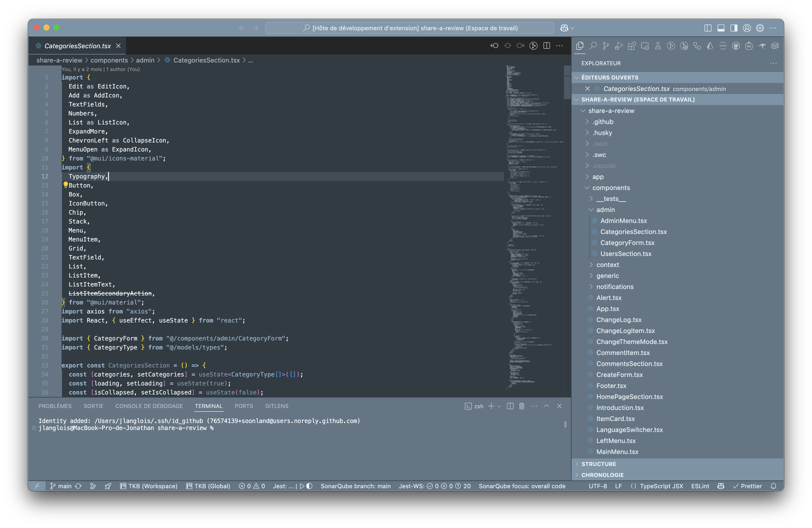Image resolution: width=812 pixels, height=528 pixels.
Task: Open the Extensions view
Action: click(x=632, y=46)
